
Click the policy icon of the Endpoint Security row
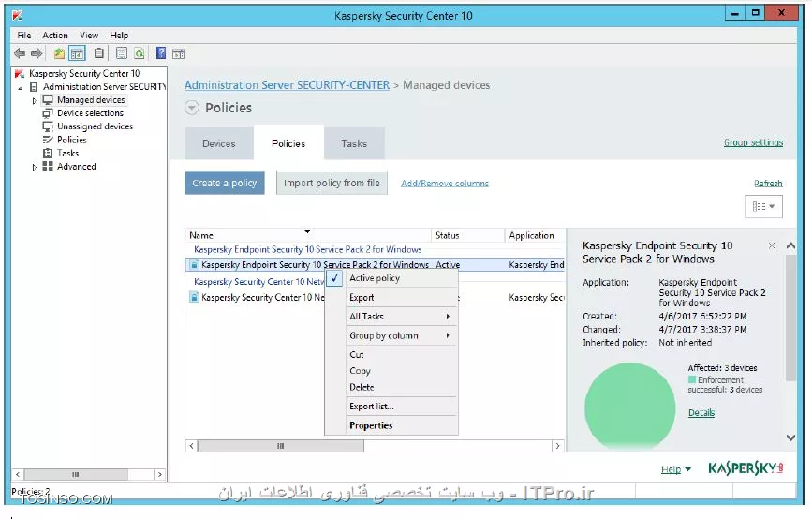click(x=194, y=265)
